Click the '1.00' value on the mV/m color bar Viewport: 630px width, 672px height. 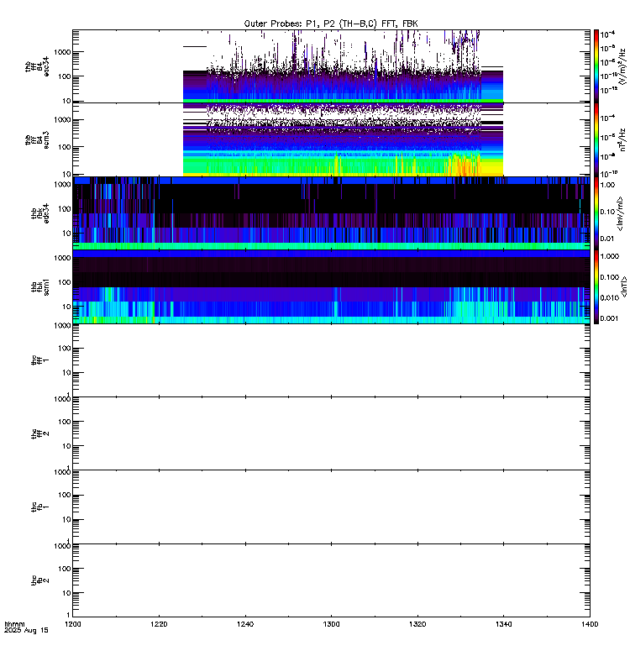(x=607, y=185)
